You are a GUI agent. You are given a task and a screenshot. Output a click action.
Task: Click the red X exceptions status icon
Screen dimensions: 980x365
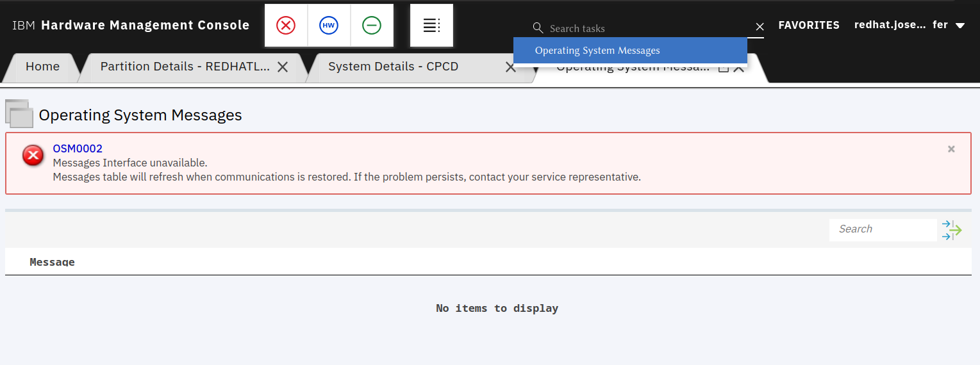(x=286, y=26)
